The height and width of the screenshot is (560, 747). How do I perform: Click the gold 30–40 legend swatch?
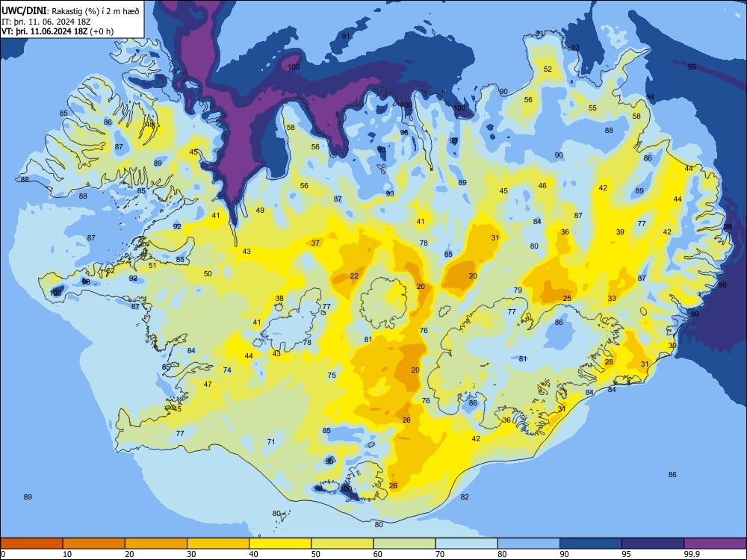click(218, 544)
